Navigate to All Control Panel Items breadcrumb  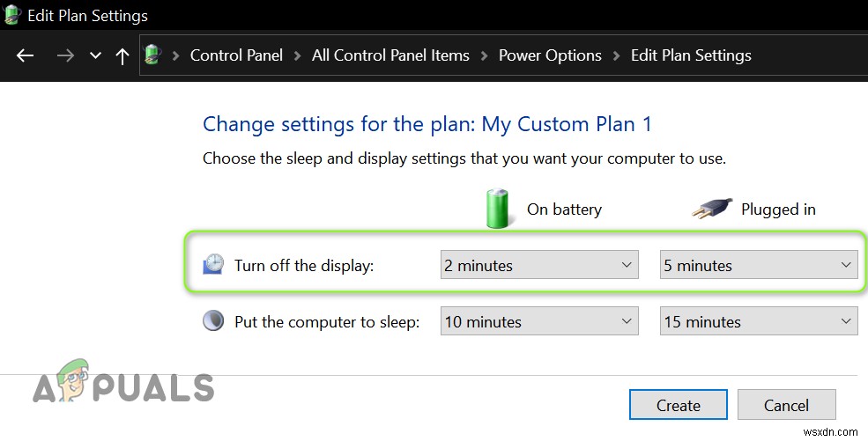click(x=390, y=55)
